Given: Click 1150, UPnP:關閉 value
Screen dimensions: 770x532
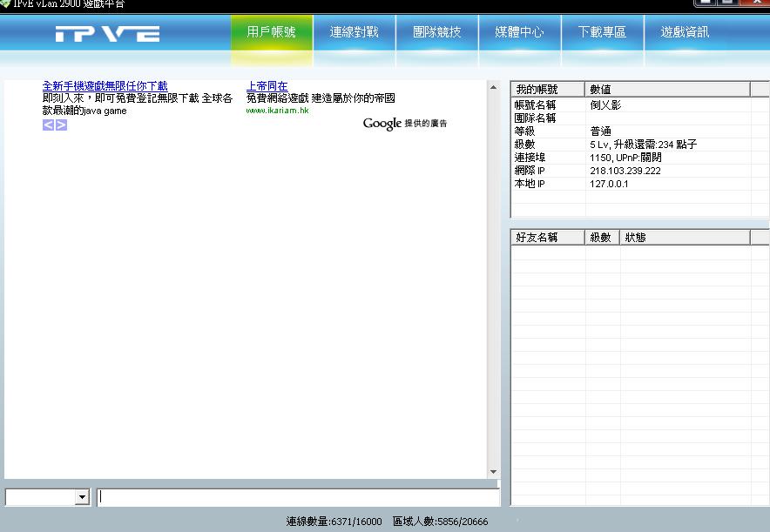Looking at the screenshot, I should [x=625, y=158].
